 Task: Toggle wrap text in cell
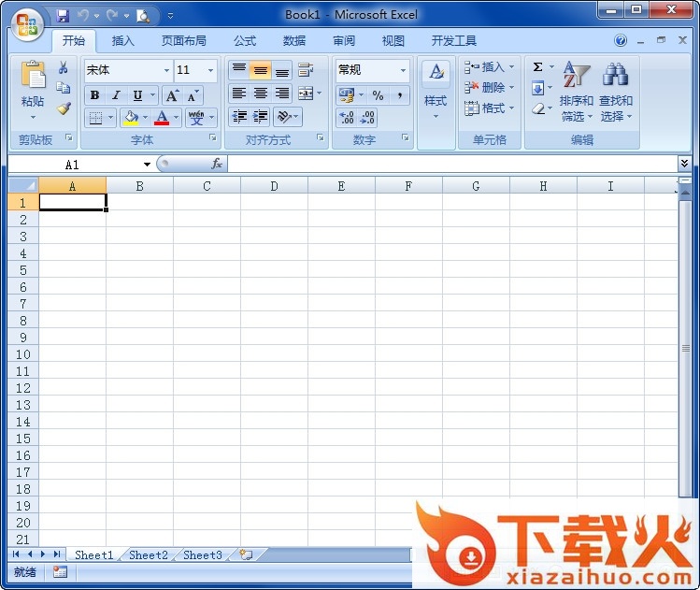306,70
